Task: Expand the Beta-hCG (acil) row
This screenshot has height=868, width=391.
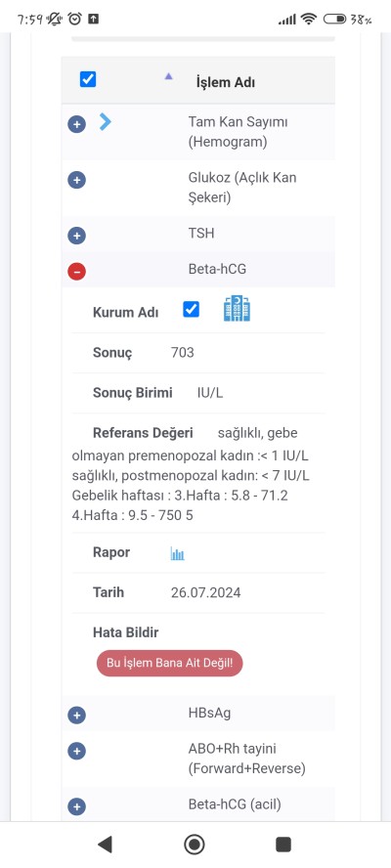Action: pos(77,806)
